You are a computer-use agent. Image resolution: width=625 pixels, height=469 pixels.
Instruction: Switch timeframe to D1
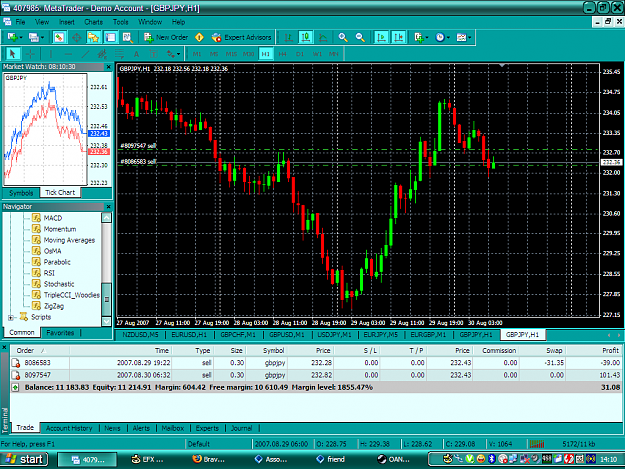(300, 54)
